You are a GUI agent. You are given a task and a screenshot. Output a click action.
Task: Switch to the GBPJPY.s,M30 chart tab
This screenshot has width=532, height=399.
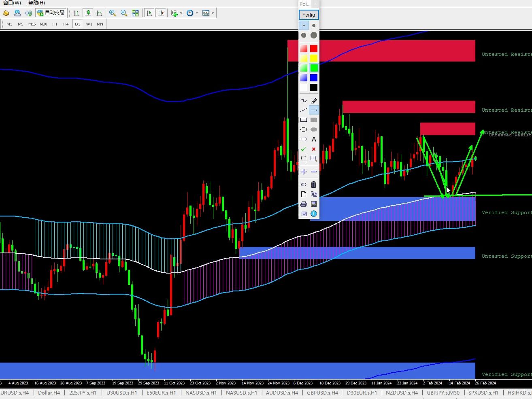coord(443,393)
